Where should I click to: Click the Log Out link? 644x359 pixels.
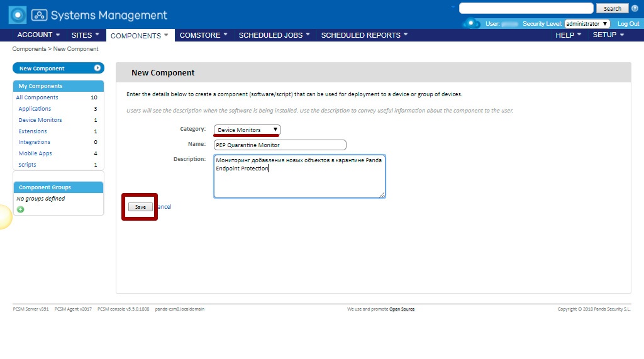click(628, 24)
